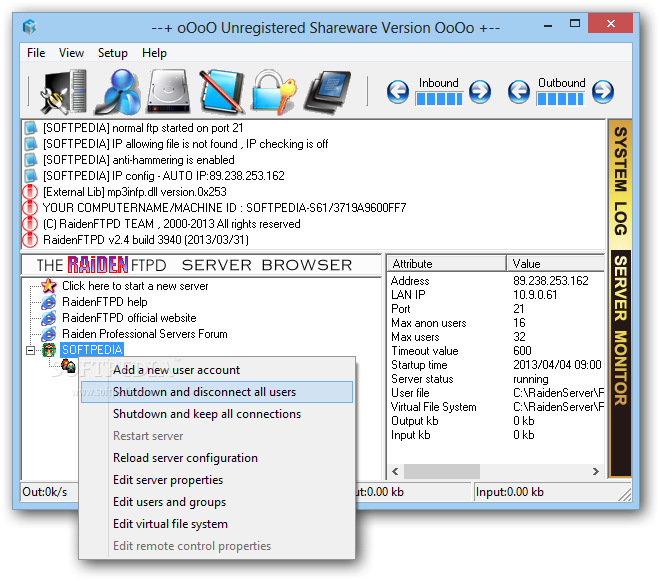The image size is (660, 580).
Task: Select 'Click here to start a new server'
Action: [135, 286]
